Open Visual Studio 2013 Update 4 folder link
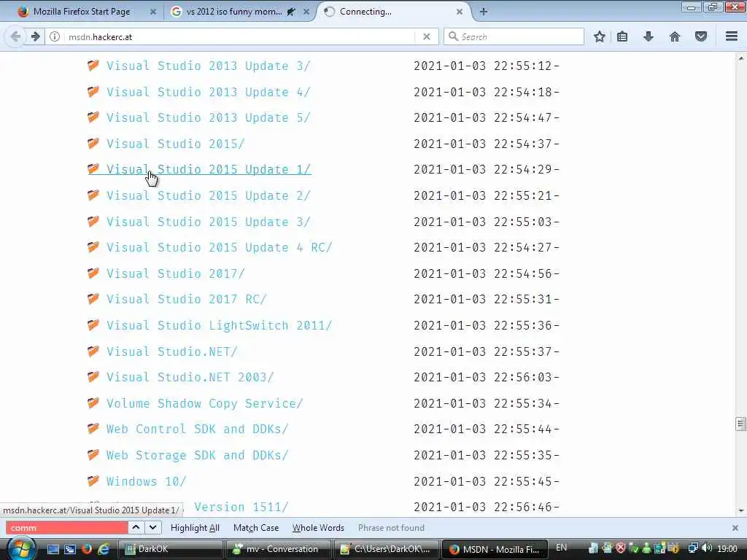Screen dimensions: 747x560 point(208,92)
